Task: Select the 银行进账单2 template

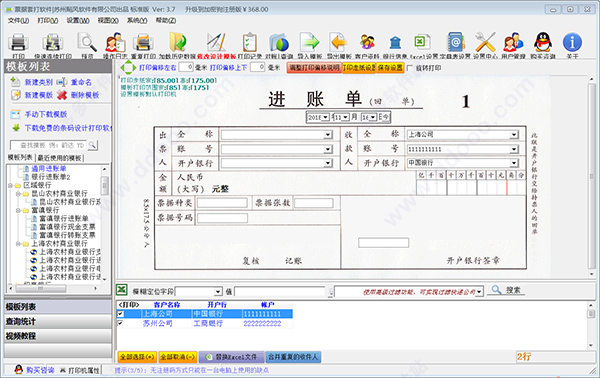Action: pos(51,177)
